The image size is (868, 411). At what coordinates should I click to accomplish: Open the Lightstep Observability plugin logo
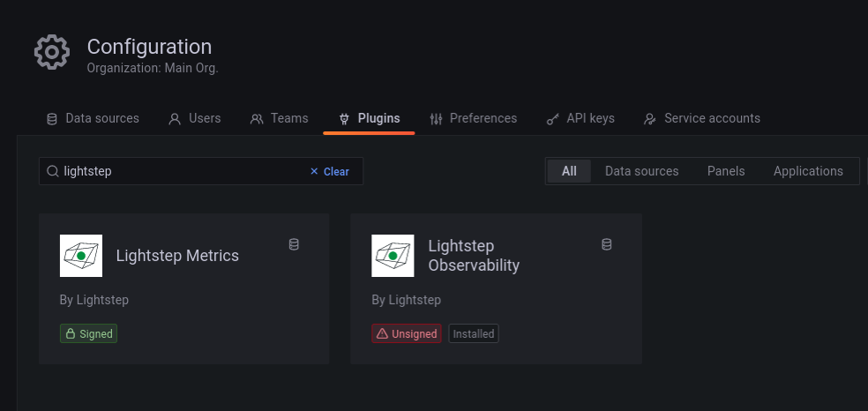coord(393,256)
